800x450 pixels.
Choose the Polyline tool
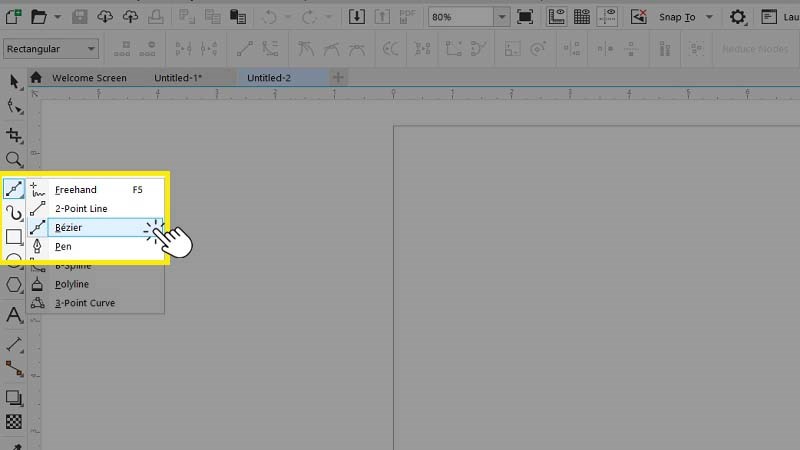tap(72, 284)
